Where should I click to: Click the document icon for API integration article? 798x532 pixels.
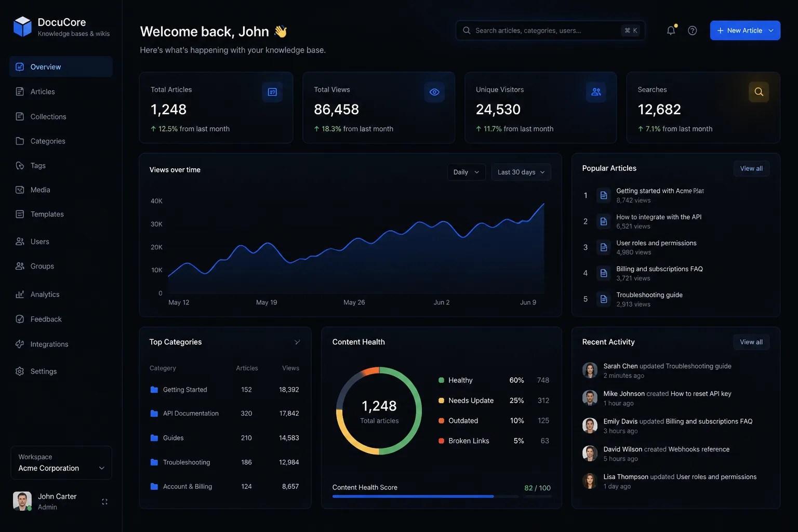pyautogui.click(x=604, y=221)
